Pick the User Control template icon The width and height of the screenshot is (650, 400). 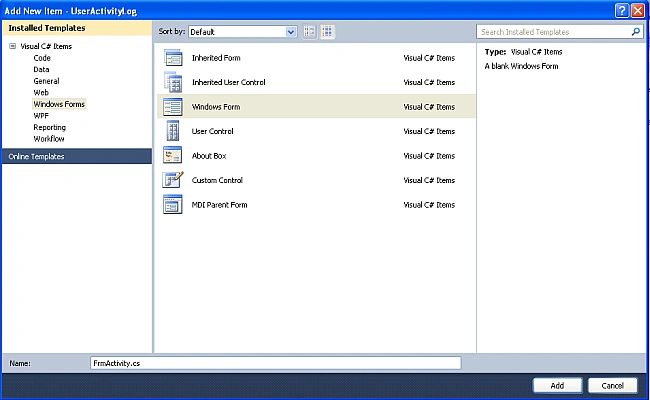click(173, 131)
